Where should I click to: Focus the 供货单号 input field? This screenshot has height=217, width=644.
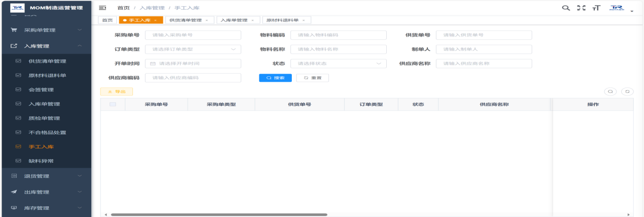484,35
